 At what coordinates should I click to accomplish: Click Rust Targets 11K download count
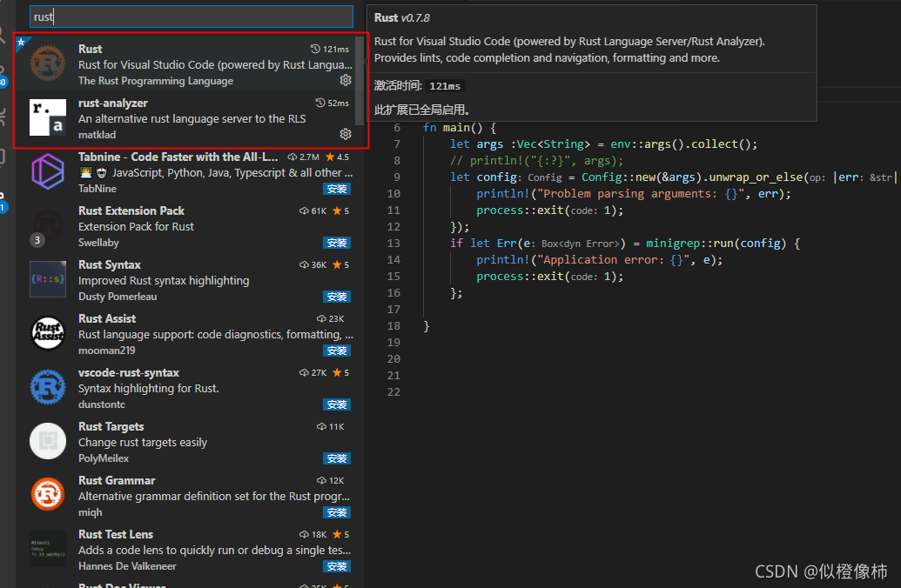click(331, 426)
